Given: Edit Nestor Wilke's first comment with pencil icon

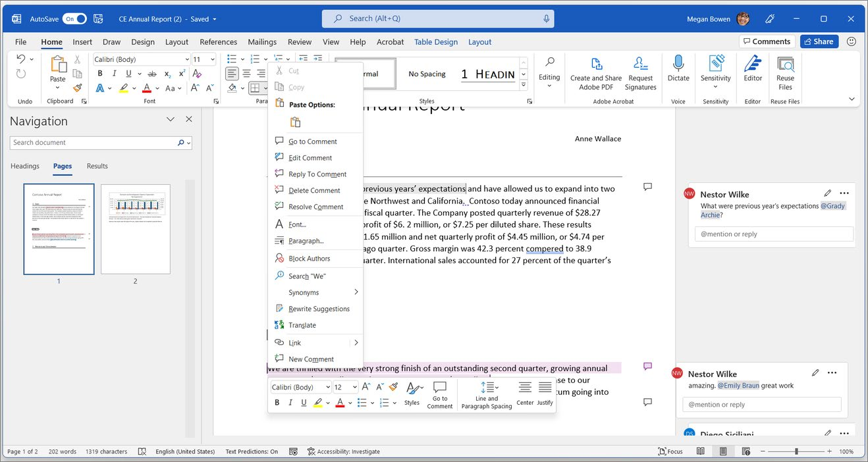Looking at the screenshot, I should 828,193.
